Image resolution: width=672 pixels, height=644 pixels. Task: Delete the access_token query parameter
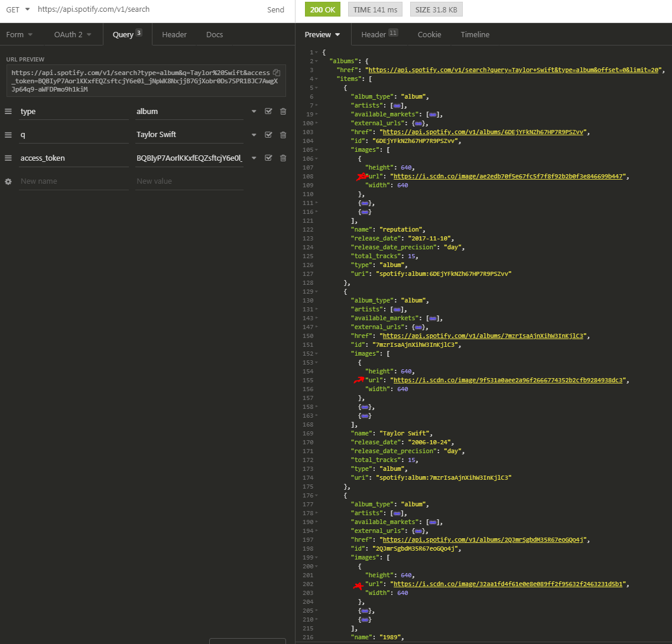283,158
